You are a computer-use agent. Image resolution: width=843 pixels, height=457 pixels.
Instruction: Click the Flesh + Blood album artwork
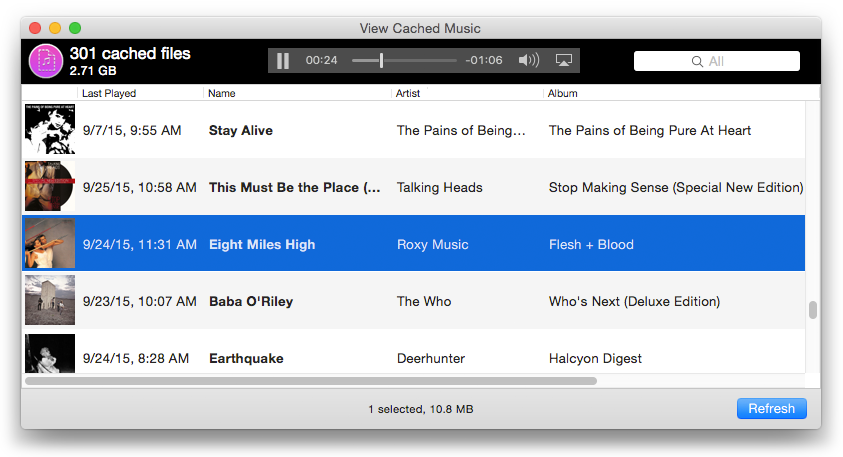click(50, 243)
